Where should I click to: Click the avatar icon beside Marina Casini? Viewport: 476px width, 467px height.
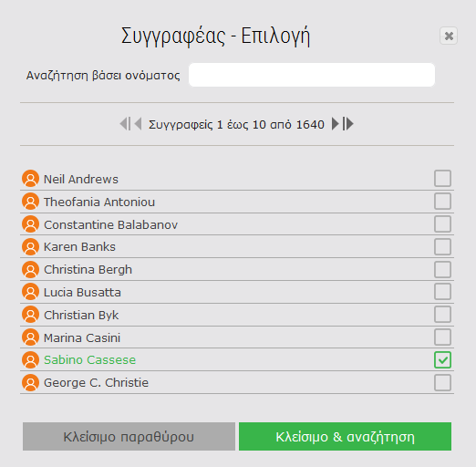pyautogui.click(x=30, y=337)
